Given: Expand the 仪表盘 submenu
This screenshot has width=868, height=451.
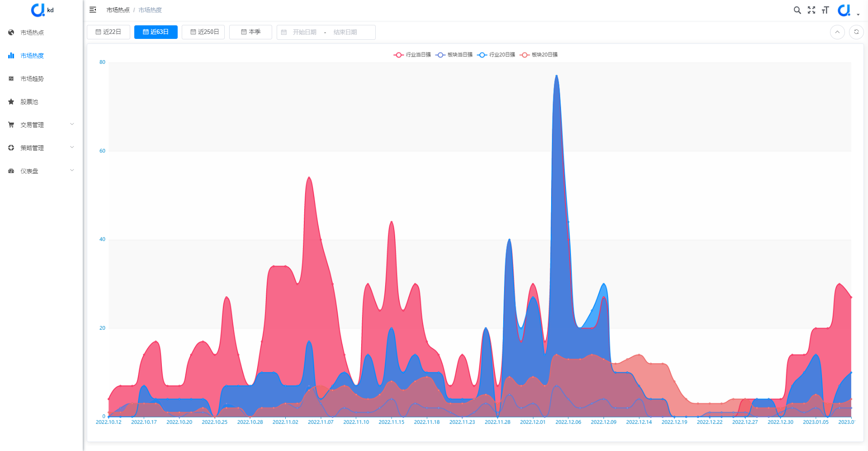Looking at the screenshot, I should [x=41, y=171].
